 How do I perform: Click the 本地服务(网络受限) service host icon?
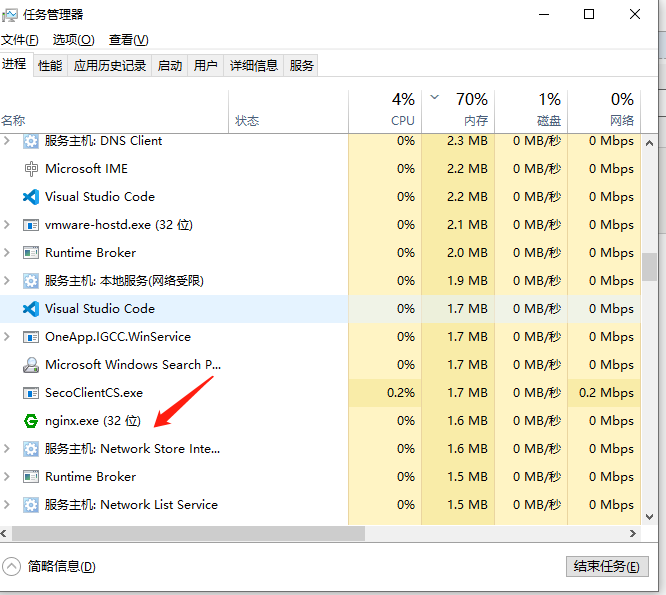pyautogui.click(x=31, y=281)
